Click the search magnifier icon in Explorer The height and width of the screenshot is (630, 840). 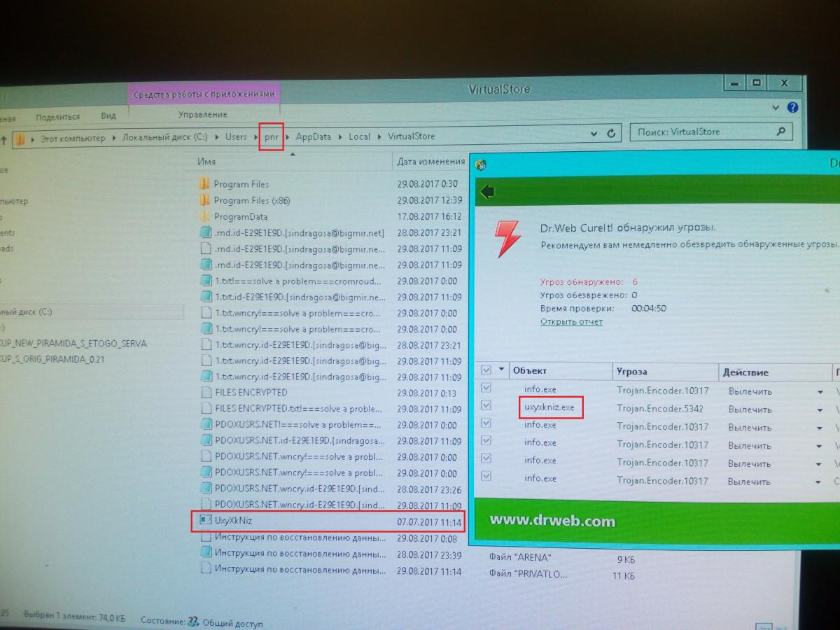[781, 131]
